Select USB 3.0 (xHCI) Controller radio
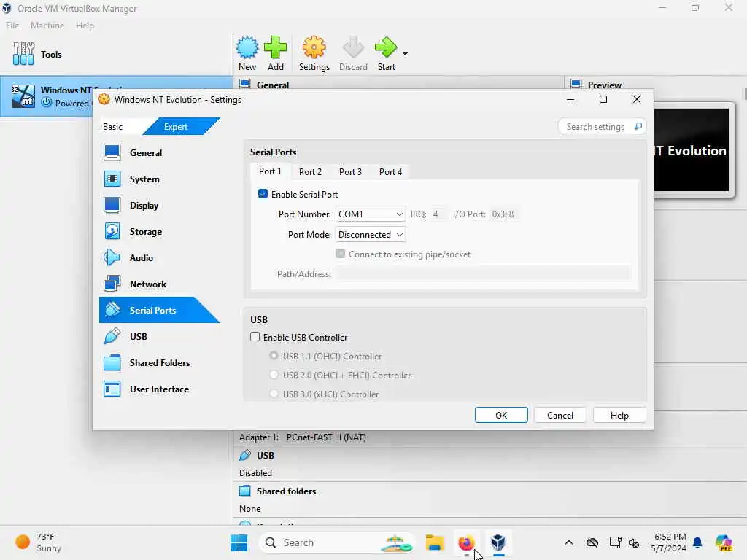The height and width of the screenshot is (560, 747). pos(274,394)
